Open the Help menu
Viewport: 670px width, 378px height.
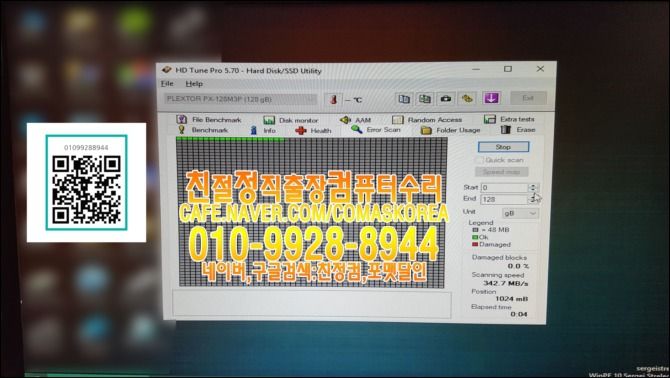[x=194, y=84]
